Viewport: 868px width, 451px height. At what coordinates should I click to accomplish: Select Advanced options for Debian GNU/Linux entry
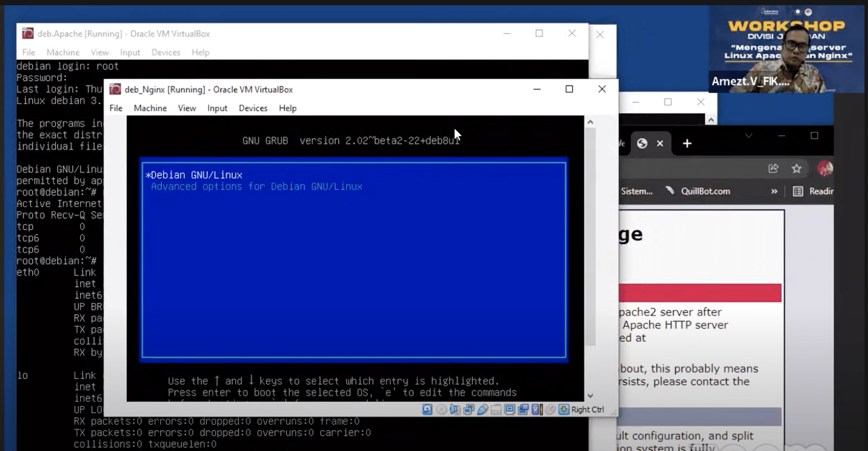point(257,187)
